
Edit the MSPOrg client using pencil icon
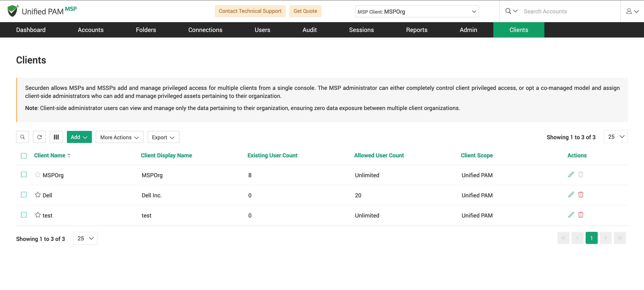pos(571,174)
